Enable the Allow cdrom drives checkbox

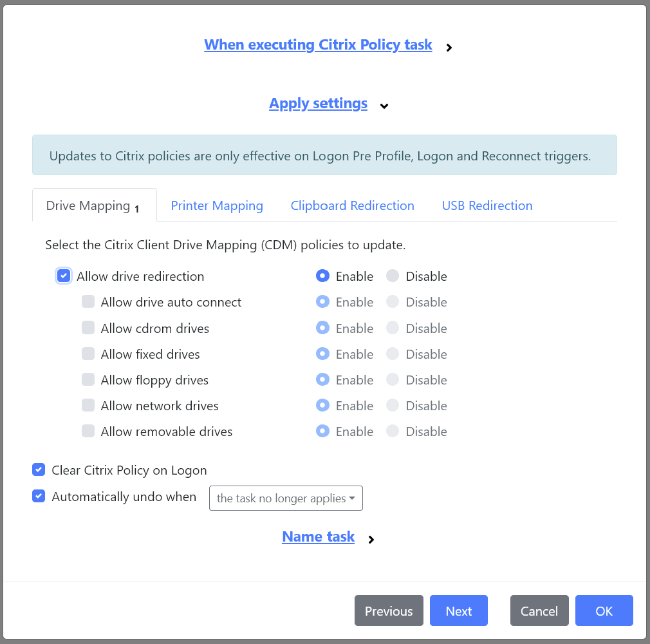pyautogui.click(x=88, y=328)
